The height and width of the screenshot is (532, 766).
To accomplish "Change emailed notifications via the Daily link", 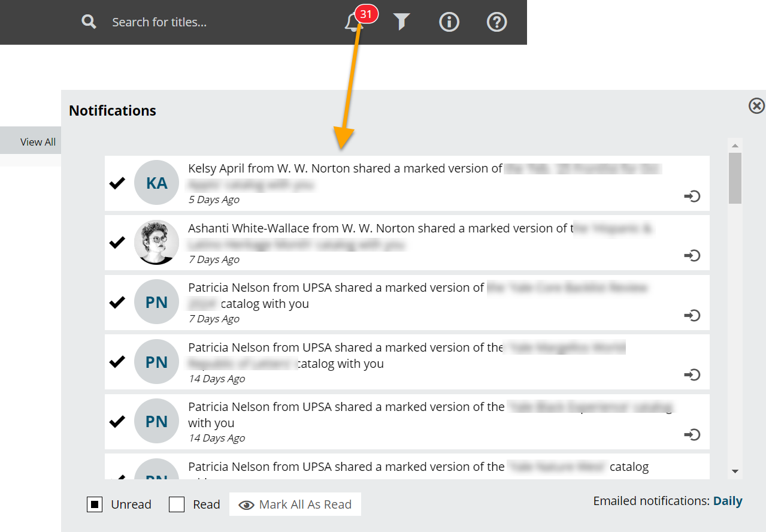I will pyautogui.click(x=728, y=501).
